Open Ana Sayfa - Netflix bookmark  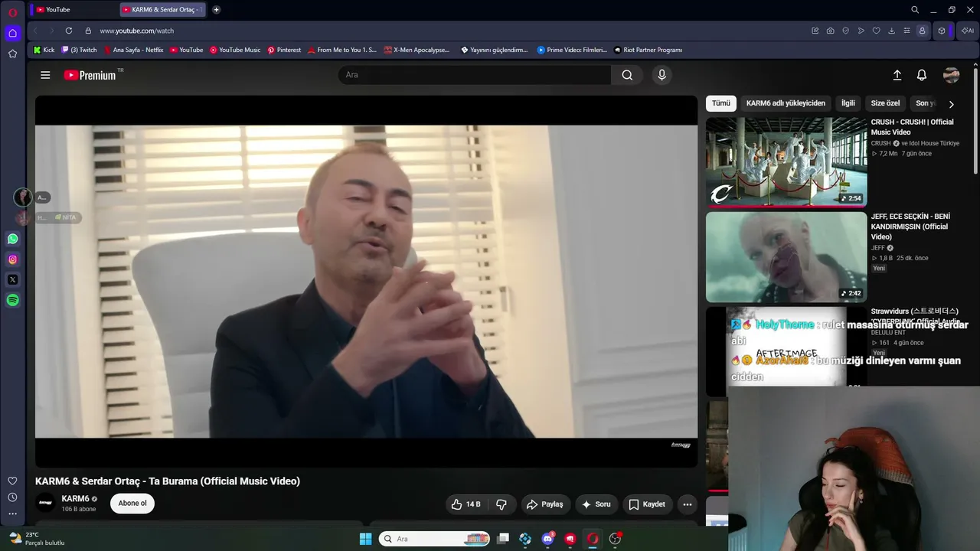133,50
